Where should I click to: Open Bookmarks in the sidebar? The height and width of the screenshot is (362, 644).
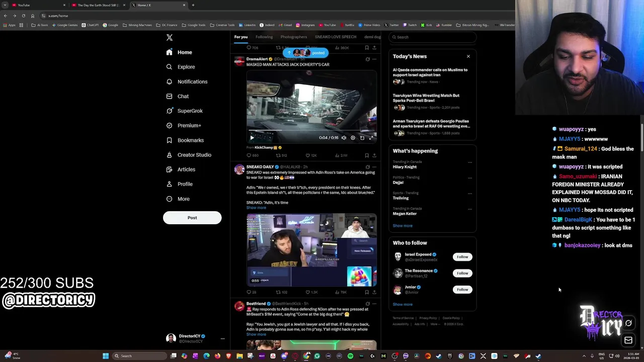point(185,140)
